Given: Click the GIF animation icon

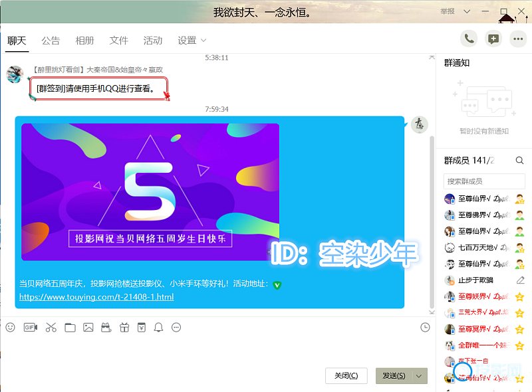Looking at the screenshot, I should pyautogui.click(x=30, y=328).
